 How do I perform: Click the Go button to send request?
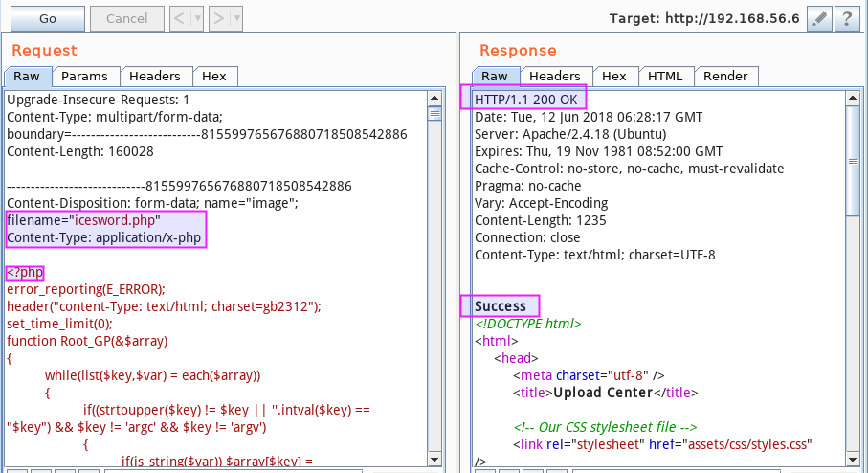[48, 19]
